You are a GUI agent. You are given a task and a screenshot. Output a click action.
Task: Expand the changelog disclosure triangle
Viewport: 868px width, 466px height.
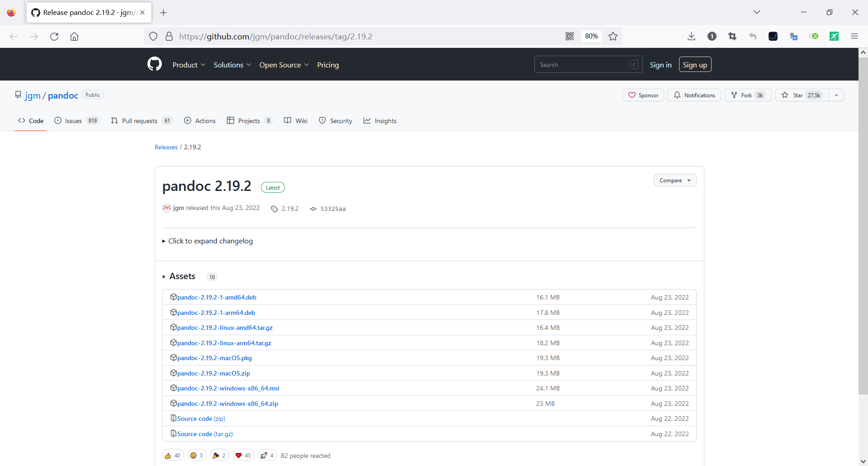[164, 242]
